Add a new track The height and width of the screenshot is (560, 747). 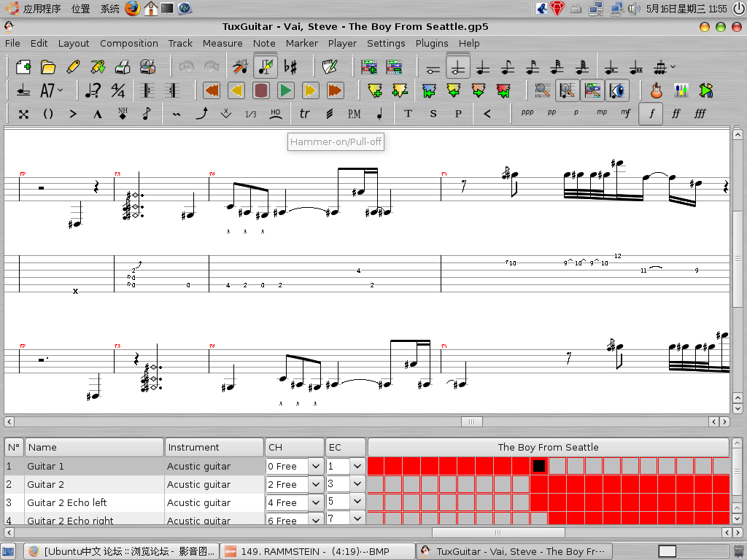pyautogui.click(x=369, y=66)
